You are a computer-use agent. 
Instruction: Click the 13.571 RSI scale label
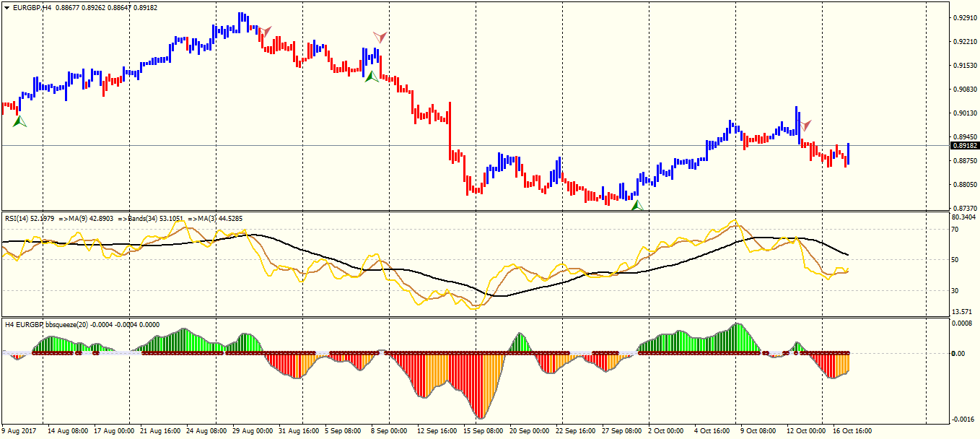tap(963, 312)
